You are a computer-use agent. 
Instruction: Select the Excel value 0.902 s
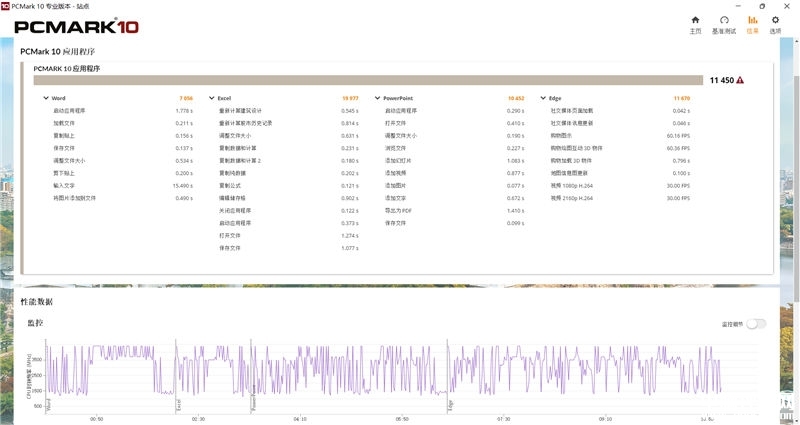tap(350, 198)
